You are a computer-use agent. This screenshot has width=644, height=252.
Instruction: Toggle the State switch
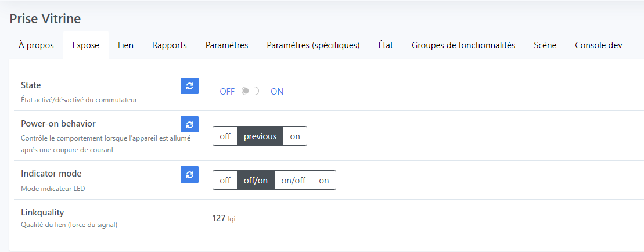pos(250,91)
